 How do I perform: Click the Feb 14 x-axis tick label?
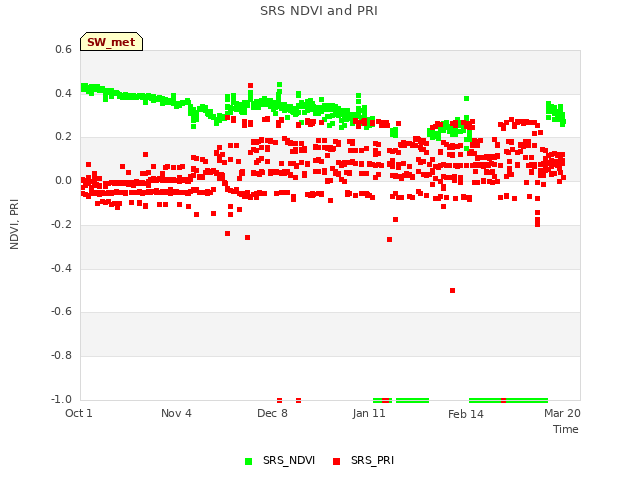click(x=466, y=414)
